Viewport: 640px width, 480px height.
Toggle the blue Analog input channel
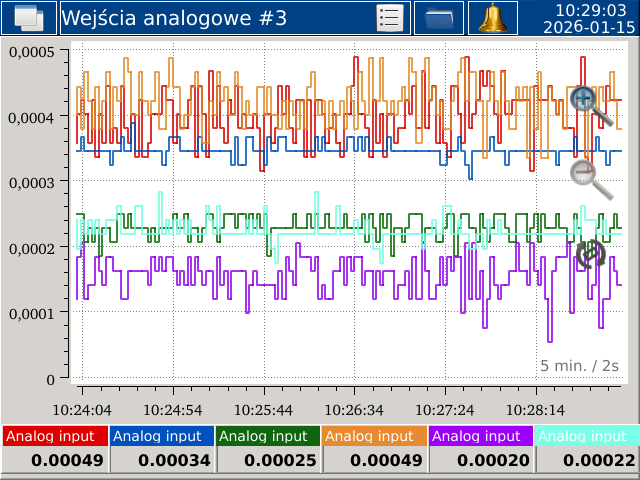point(161,436)
